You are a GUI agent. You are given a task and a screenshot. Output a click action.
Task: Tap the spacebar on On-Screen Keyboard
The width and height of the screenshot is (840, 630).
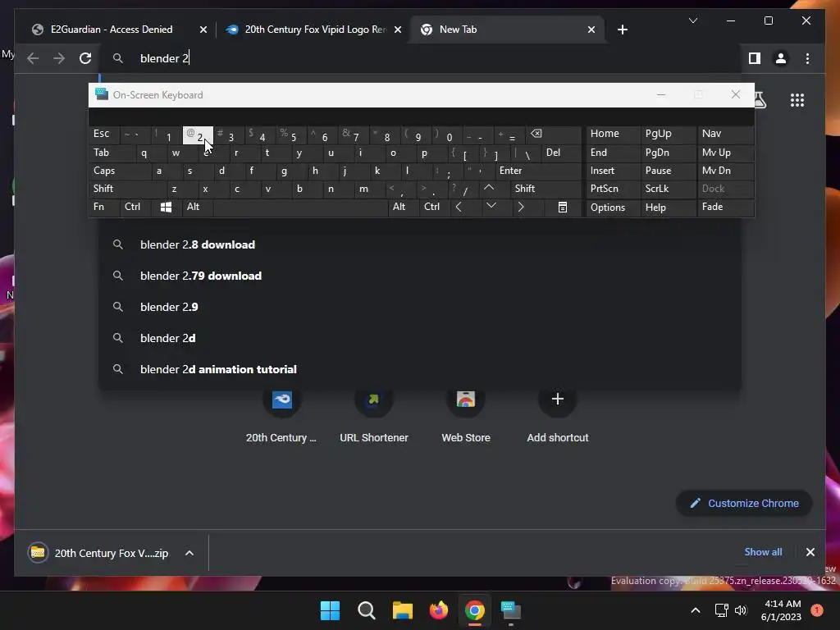coord(300,208)
